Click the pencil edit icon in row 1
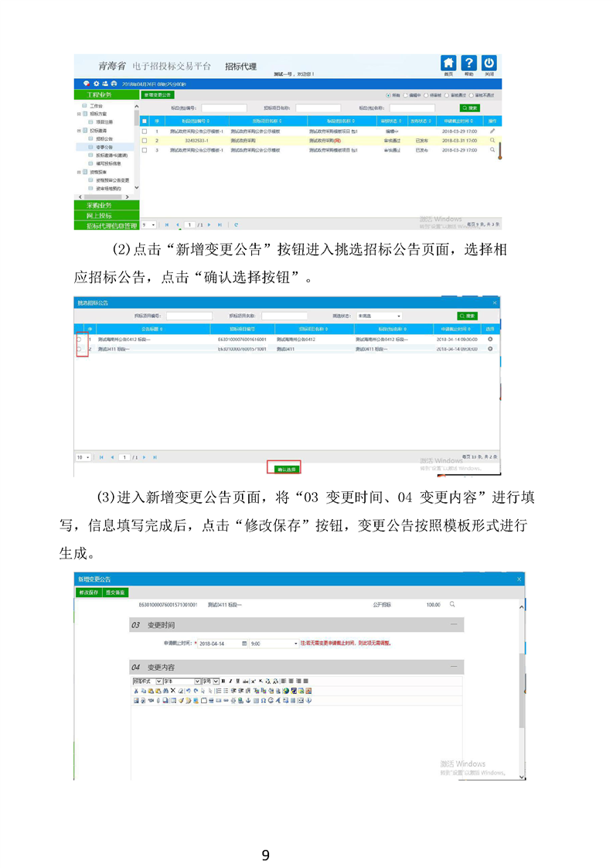 pos(492,132)
